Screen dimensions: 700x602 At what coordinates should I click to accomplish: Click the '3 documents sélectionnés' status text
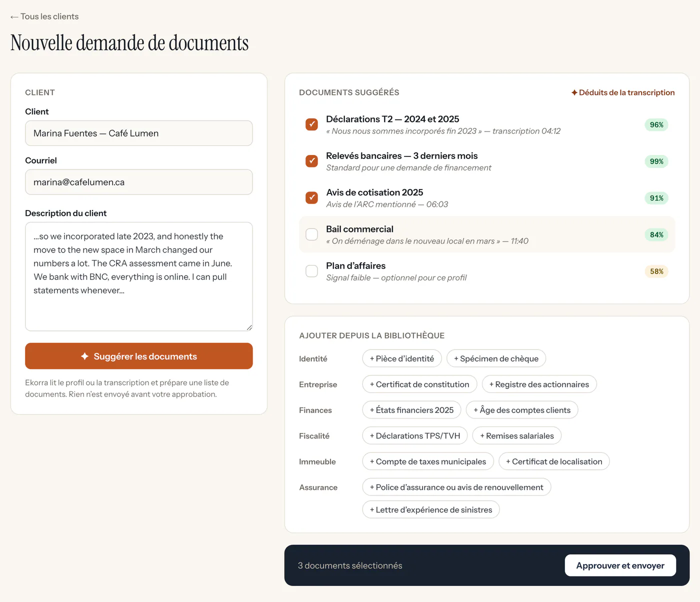(x=350, y=565)
